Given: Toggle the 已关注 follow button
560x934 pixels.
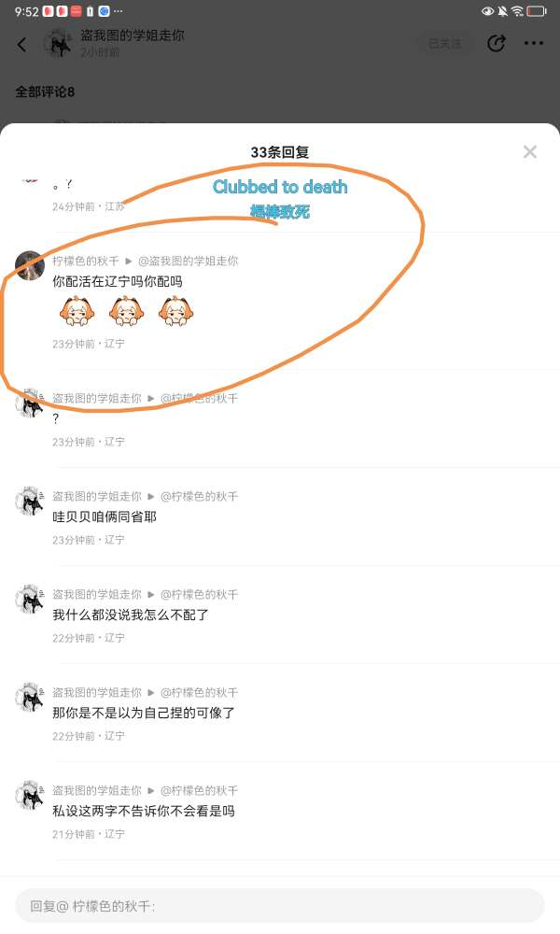Looking at the screenshot, I should tap(444, 44).
